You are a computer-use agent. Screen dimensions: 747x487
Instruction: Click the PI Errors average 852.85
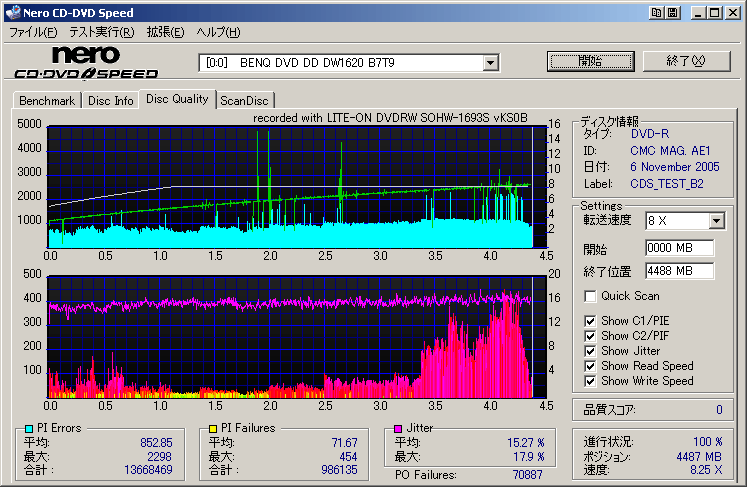[x=156, y=443]
